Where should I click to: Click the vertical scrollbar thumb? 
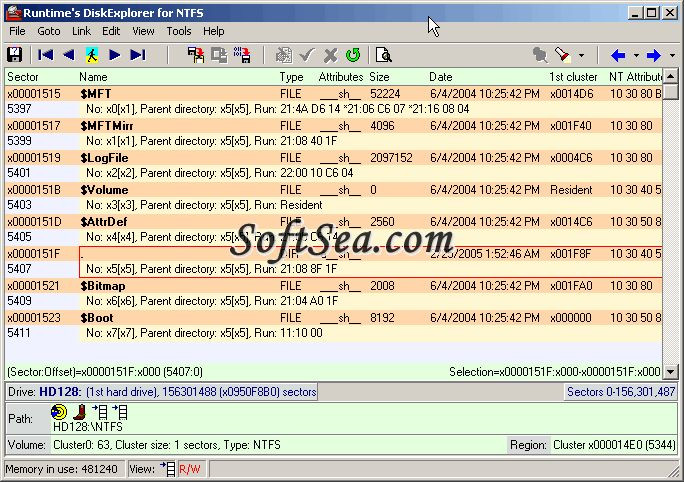click(670, 92)
